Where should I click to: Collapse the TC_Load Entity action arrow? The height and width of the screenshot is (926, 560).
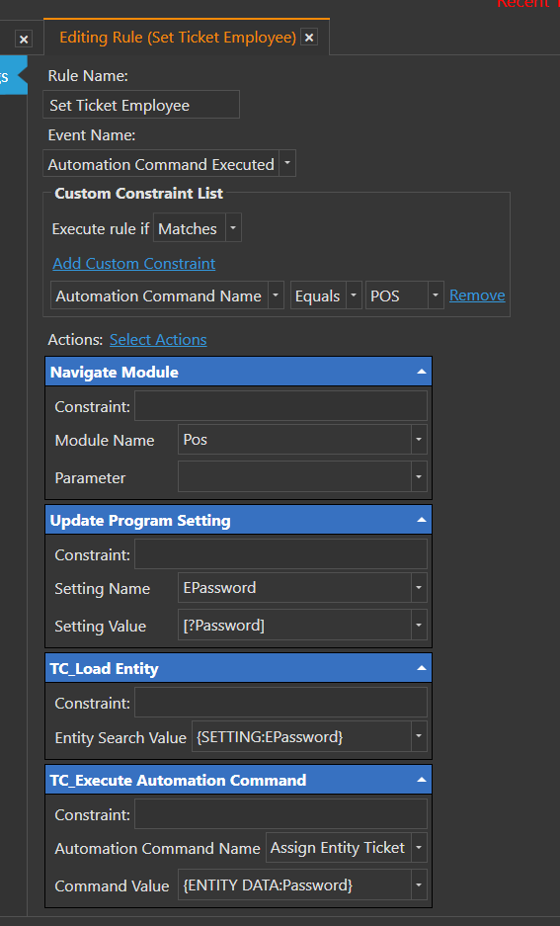point(422,668)
